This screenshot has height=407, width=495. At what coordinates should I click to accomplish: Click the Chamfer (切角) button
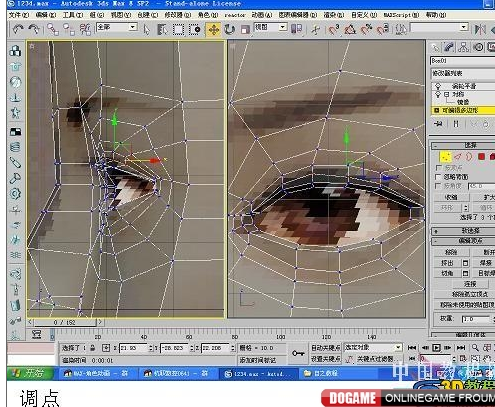pyautogui.click(x=447, y=273)
